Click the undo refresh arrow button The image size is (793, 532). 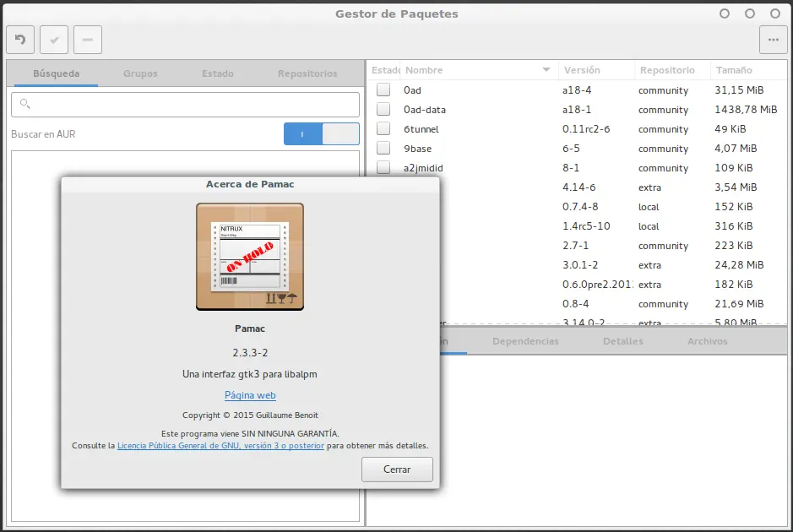point(20,40)
